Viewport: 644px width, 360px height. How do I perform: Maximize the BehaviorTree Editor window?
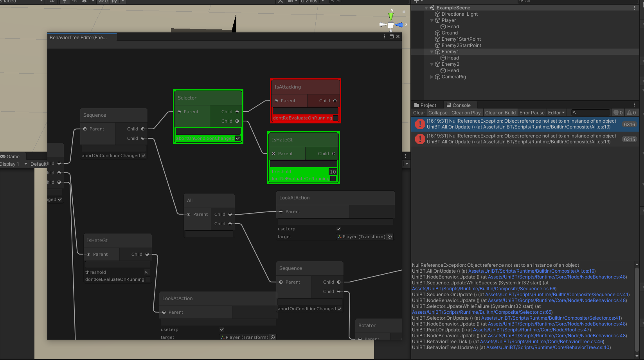[391, 36]
